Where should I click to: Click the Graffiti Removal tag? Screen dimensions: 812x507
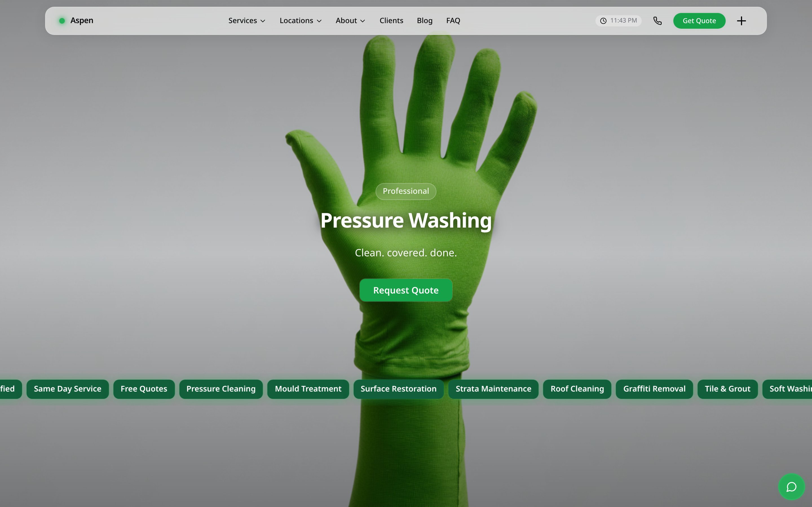click(x=654, y=389)
